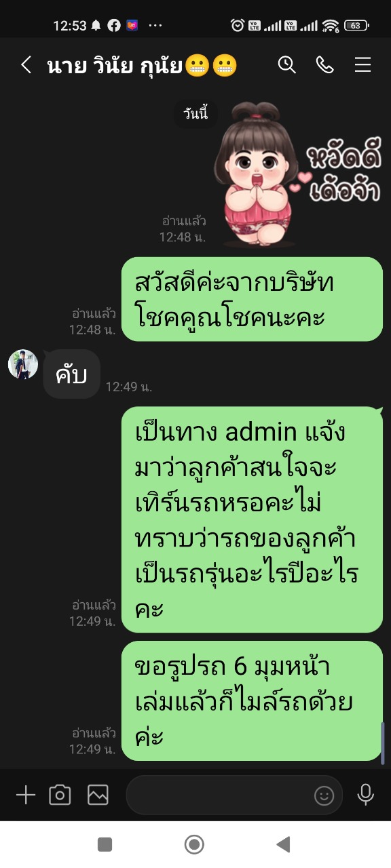Tap the greeting girl sticker

297,174
